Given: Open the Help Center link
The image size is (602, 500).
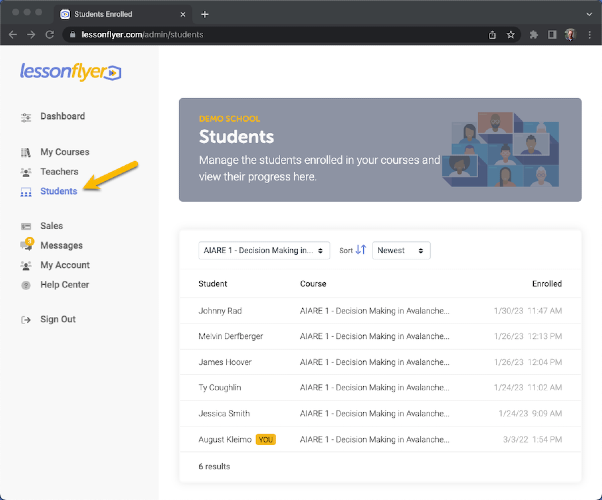Looking at the screenshot, I should click(x=64, y=285).
